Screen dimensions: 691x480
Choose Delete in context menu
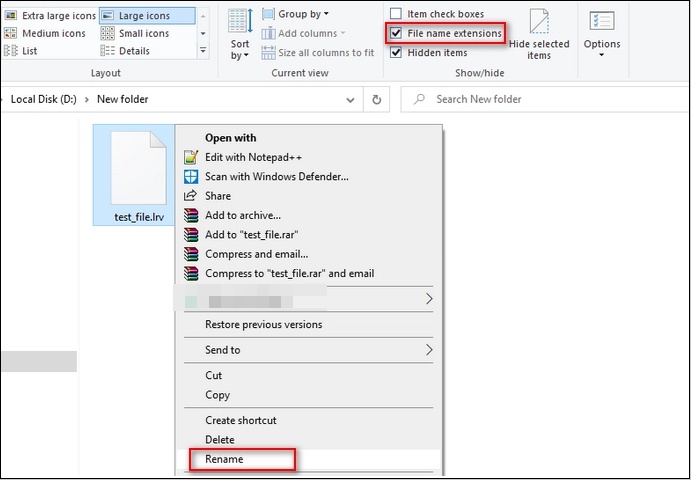[308, 440]
